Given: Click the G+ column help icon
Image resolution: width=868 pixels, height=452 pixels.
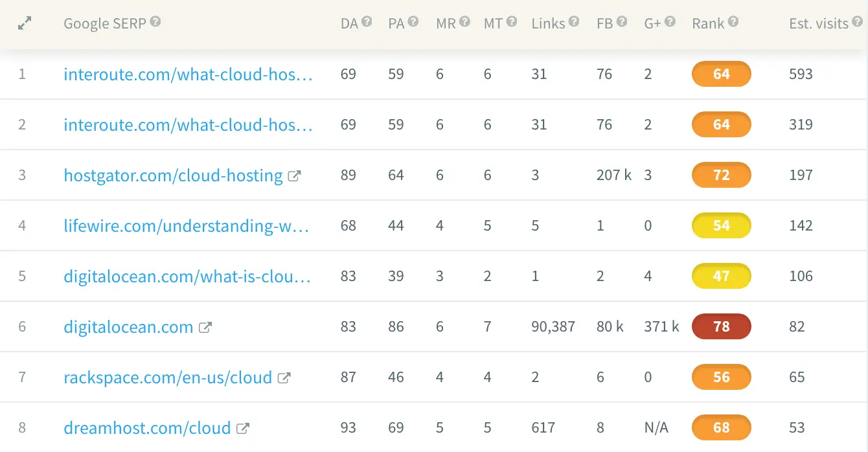Looking at the screenshot, I should point(670,21).
